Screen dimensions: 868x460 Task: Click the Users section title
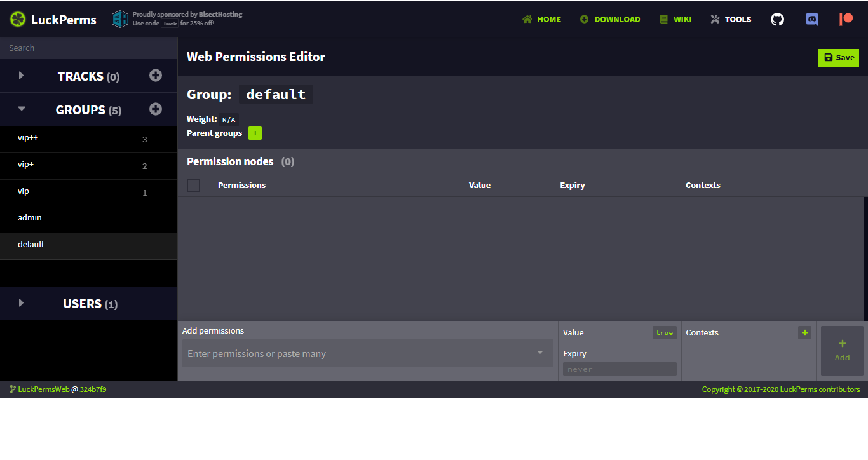tap(90, 304)
